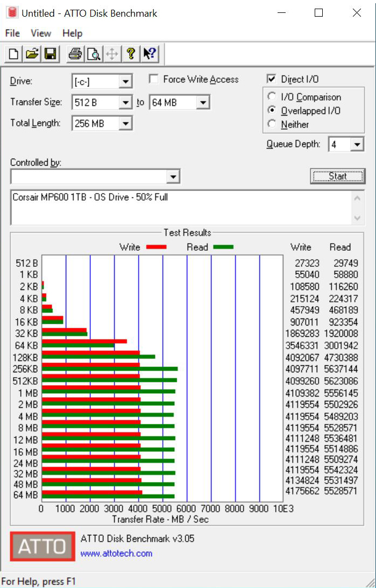Select the I/O Comparison radio button
This screenshot has height=588, width=376.
(272, 97)
